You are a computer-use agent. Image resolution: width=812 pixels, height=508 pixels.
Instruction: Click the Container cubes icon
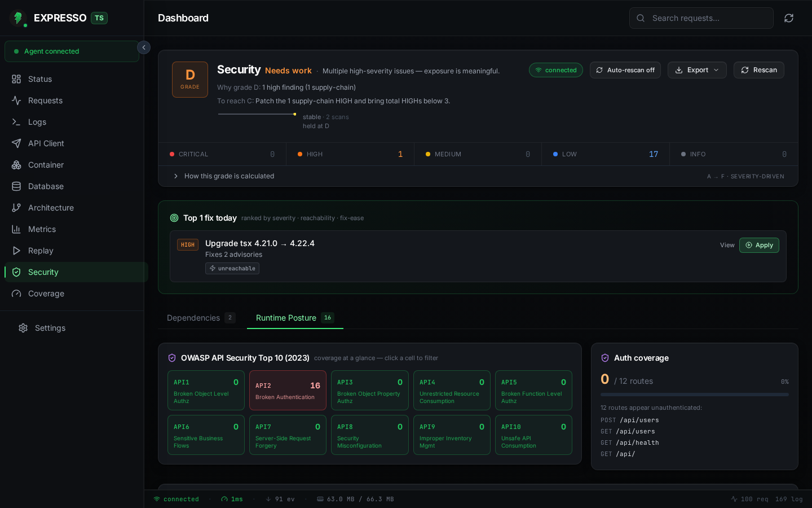(x=16, y=165)
